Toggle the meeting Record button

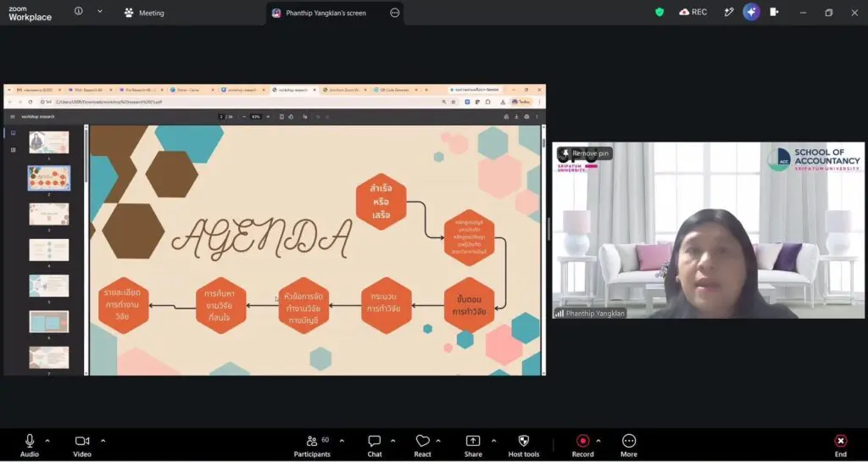click(582, 445)
